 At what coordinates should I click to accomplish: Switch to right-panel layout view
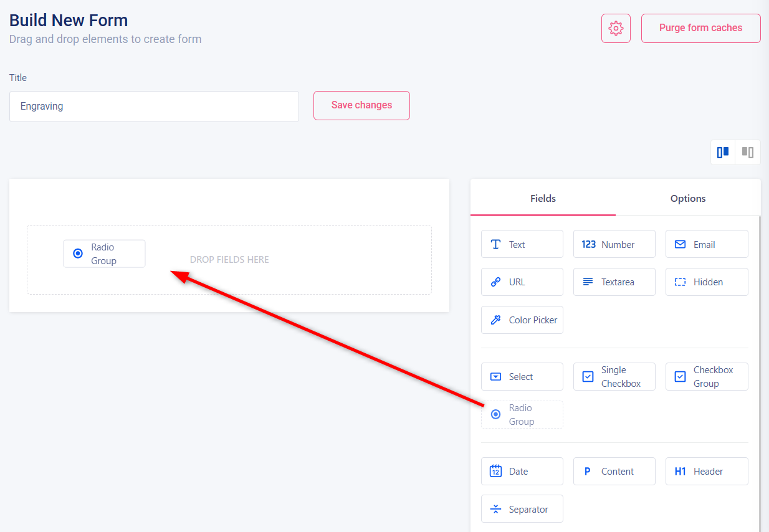click(x=748, y=153)
